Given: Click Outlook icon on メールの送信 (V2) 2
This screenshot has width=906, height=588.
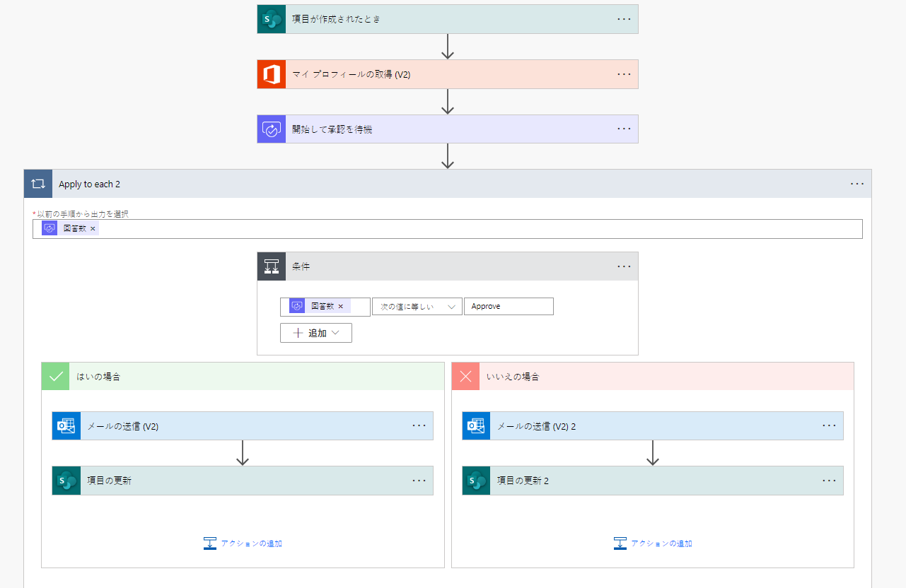Looking at the screenshot, I should pos(476,426).
